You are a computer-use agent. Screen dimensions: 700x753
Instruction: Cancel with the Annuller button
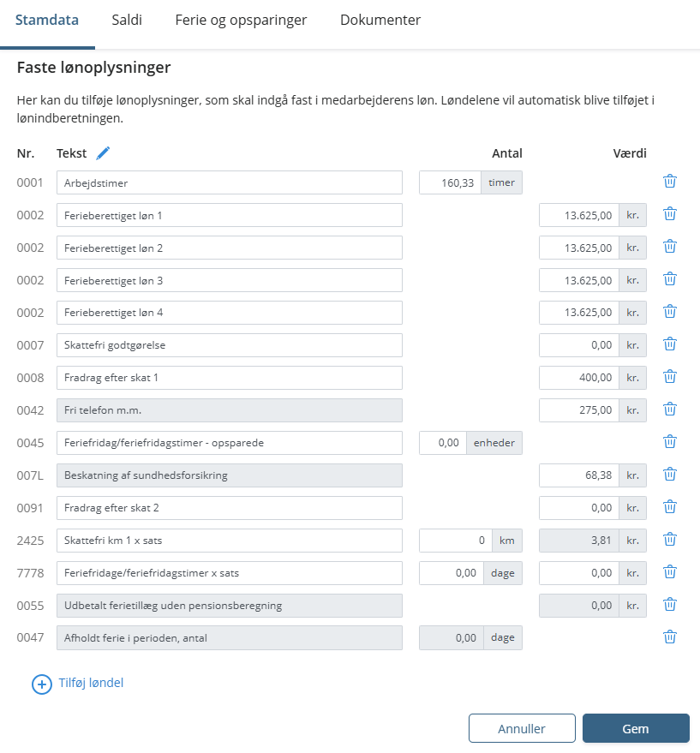(522, 728)
